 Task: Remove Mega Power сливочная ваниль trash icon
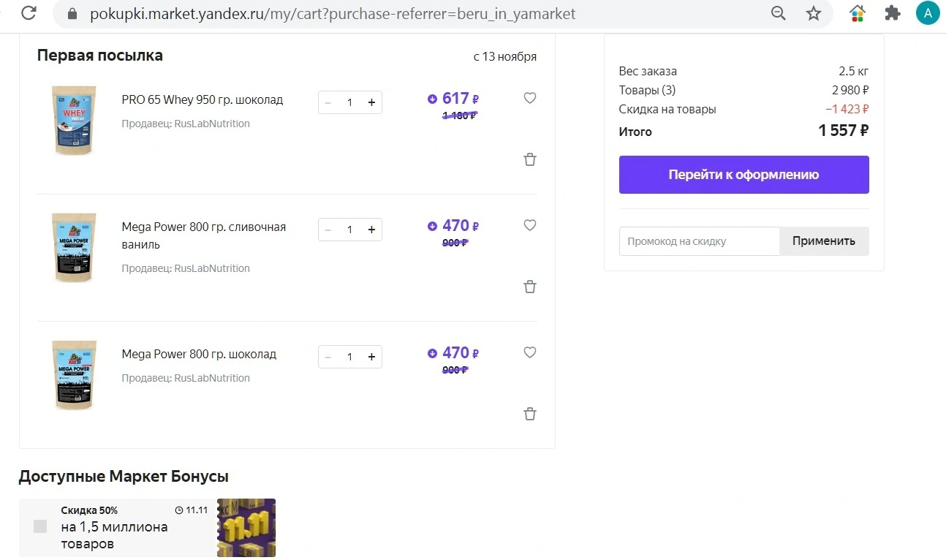click(x=530, y=287)
